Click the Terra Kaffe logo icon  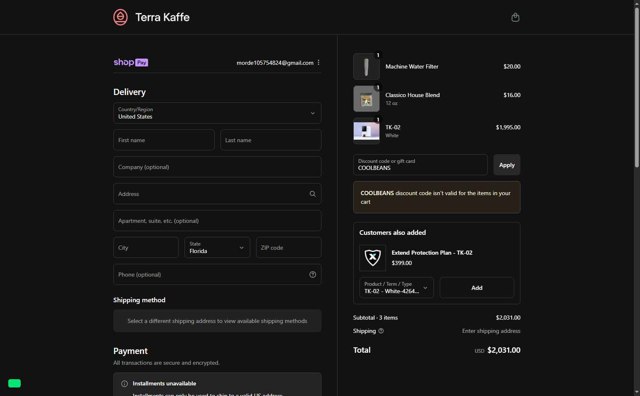pos(120,17)
